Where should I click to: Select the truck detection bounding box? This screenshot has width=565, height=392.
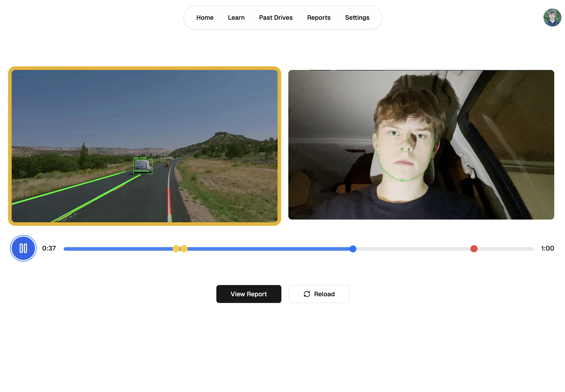[x=142, y=167]
